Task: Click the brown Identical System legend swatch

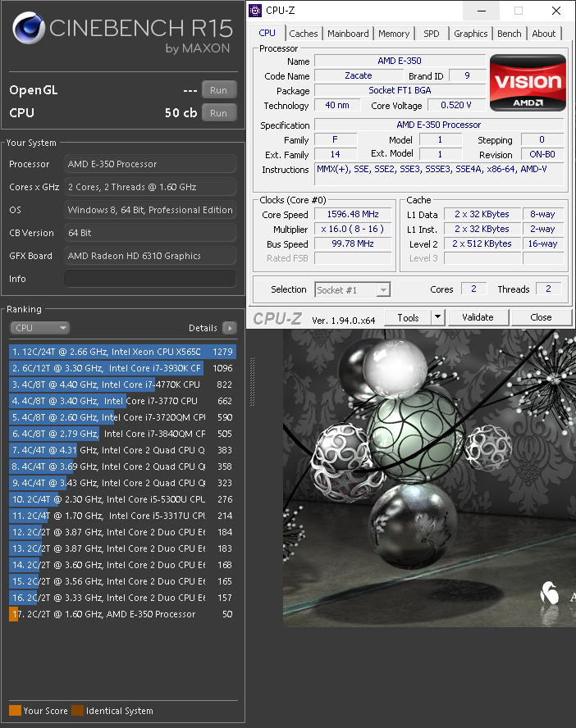Action: click(x=78, y=710)
